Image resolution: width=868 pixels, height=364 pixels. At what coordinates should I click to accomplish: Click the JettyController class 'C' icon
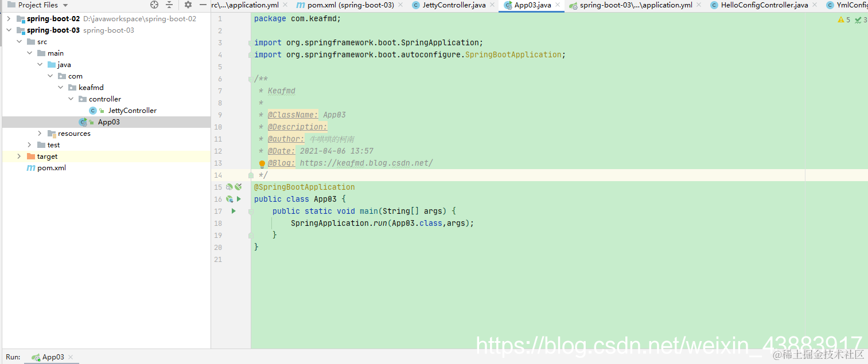click(93, 111)
